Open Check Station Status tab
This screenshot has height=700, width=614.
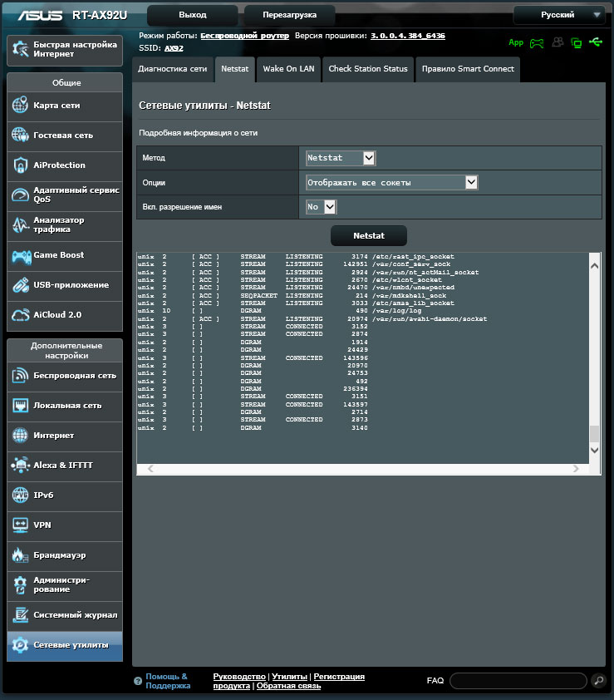[368, 69]
